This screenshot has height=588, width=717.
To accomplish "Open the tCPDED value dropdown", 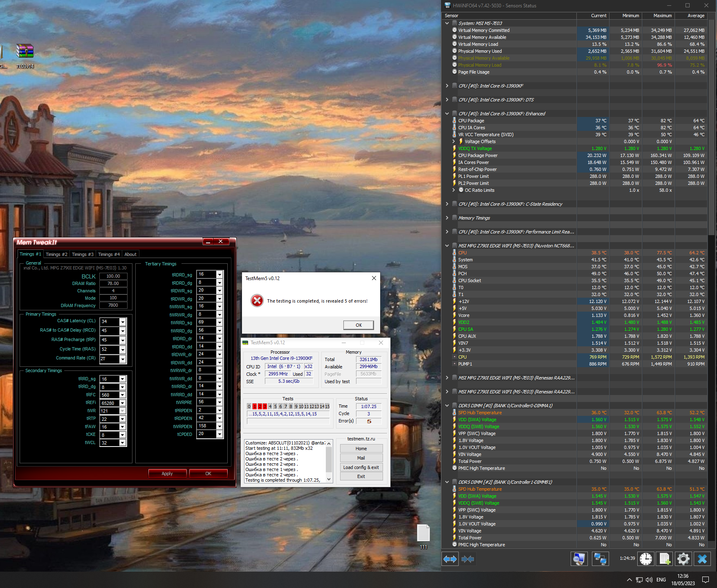I will click(220, 434).
